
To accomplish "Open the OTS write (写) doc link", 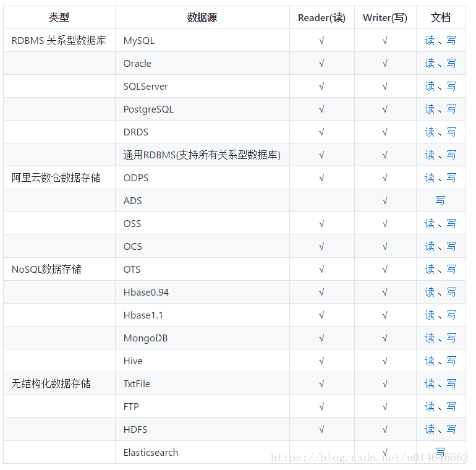I will click(451, 269).
